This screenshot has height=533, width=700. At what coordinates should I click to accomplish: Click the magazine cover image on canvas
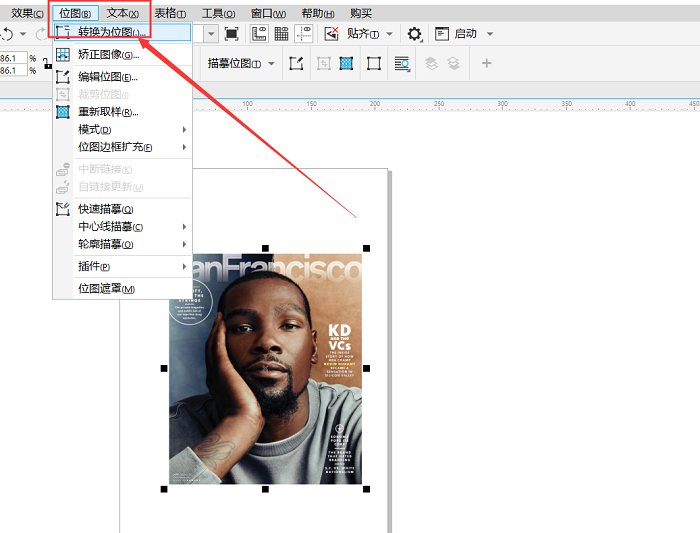tap(265, 368)
